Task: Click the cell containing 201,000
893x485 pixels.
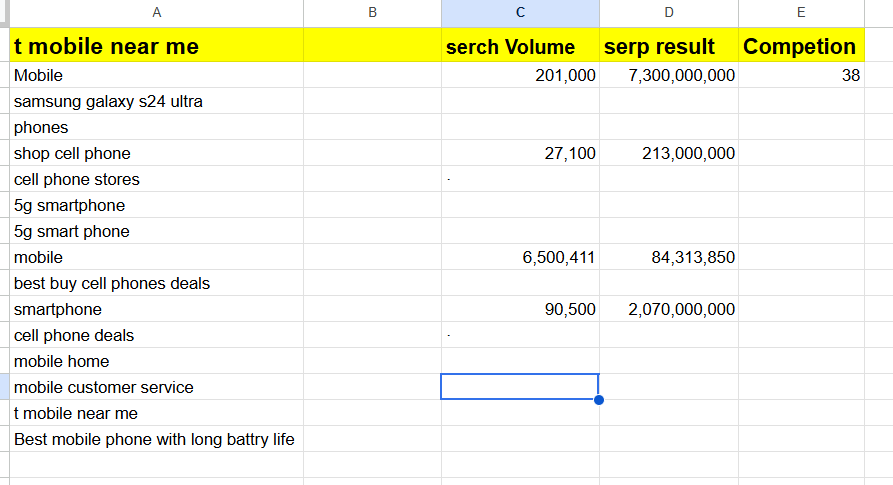Action: click(x=520, y=75)
